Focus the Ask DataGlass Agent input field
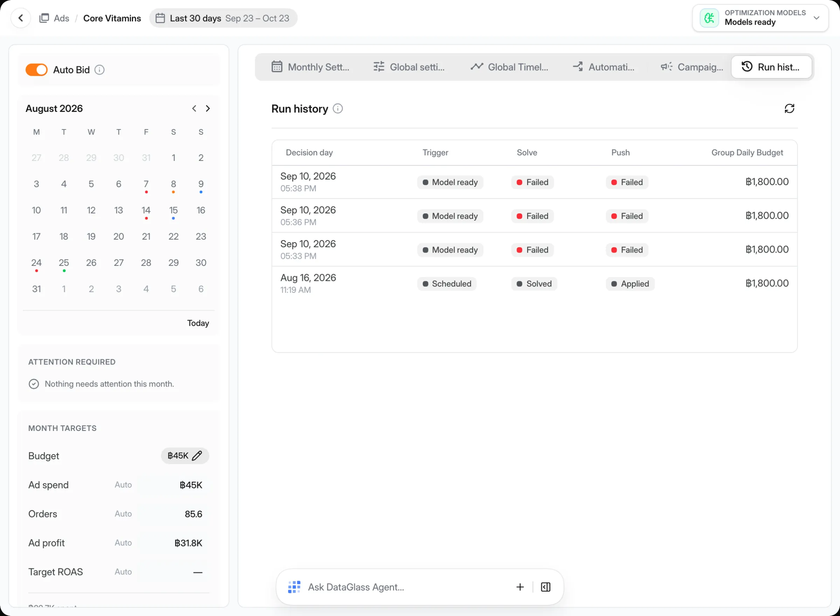 click(407, 587)
